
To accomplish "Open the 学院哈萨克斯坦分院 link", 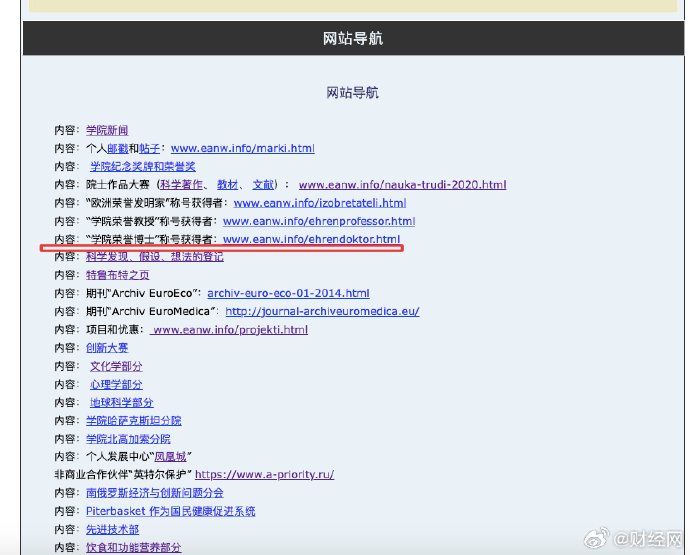I will 133,420.
